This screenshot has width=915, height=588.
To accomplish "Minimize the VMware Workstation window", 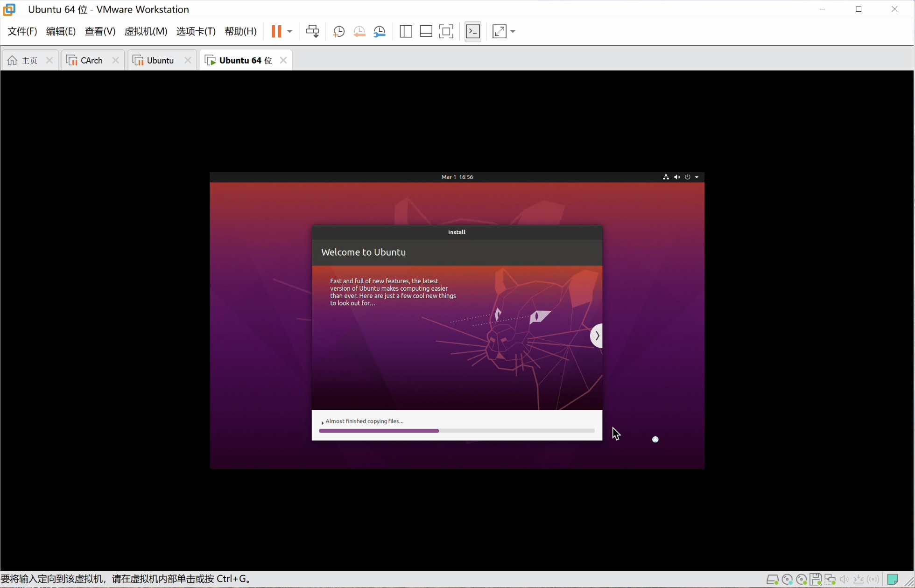I will pyautogui.click(x=823, y=9).
